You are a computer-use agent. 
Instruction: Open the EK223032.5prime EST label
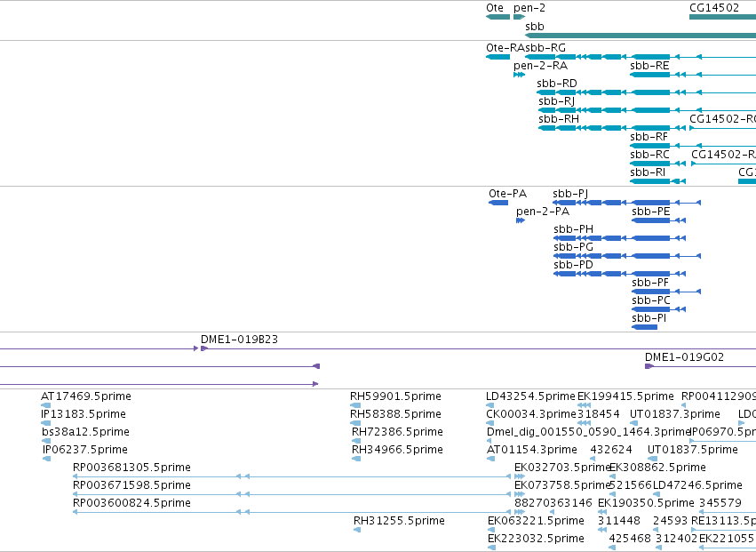[x=536, y=539]
